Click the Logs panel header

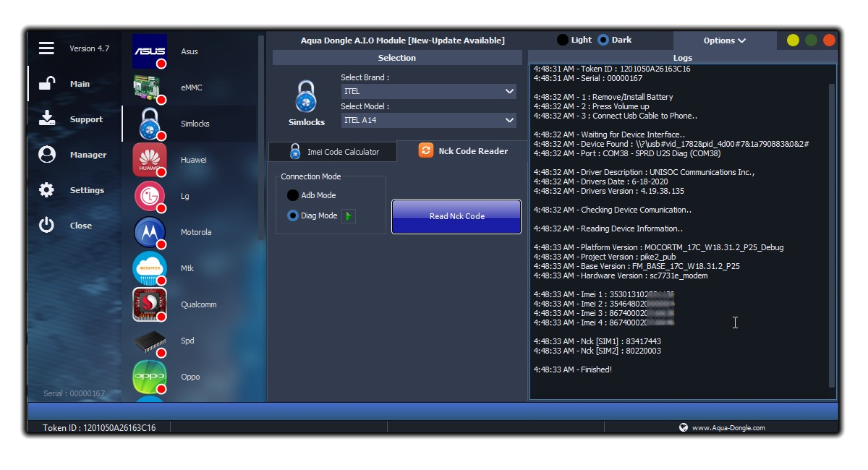pyautogui.click(x=683, y=58)
